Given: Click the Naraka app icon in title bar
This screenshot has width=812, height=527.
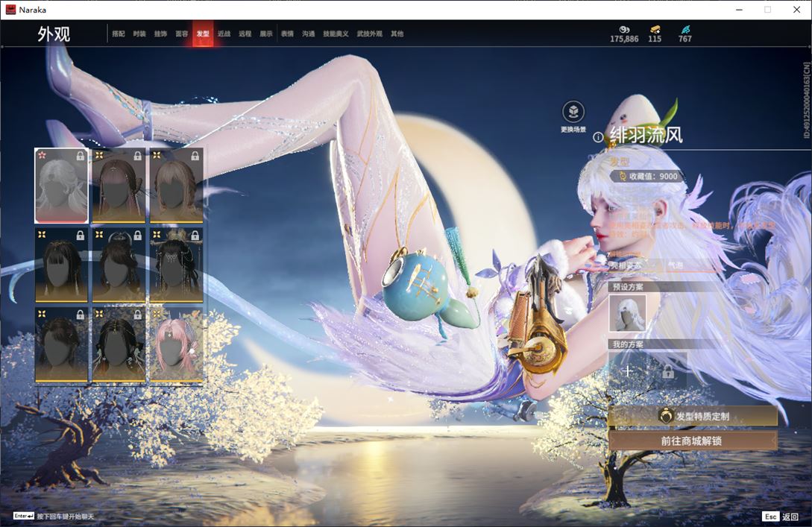Looking at the screenshot, I should (x=10, y=10).
